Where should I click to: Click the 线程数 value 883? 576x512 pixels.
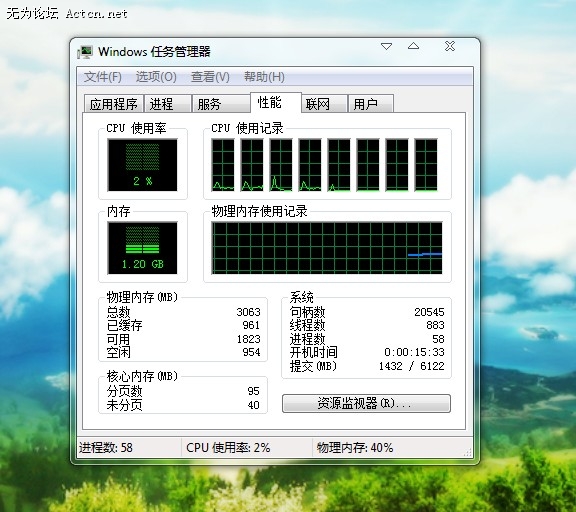435,325
